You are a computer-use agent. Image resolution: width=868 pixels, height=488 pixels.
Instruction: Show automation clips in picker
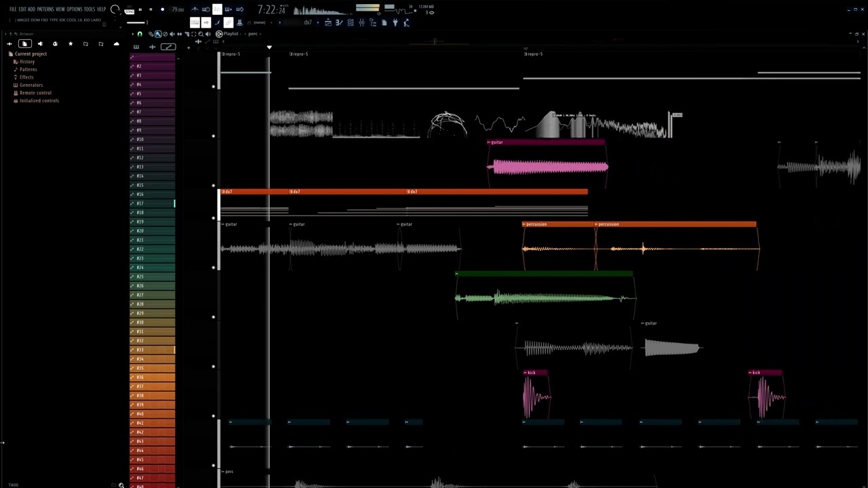(x=168, y=47)
